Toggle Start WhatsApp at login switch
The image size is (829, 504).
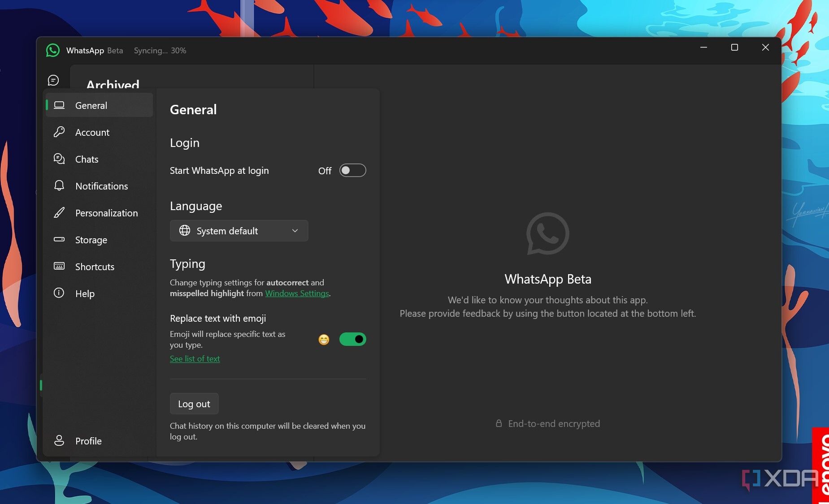pyautogui.click(x=353, y=171)
